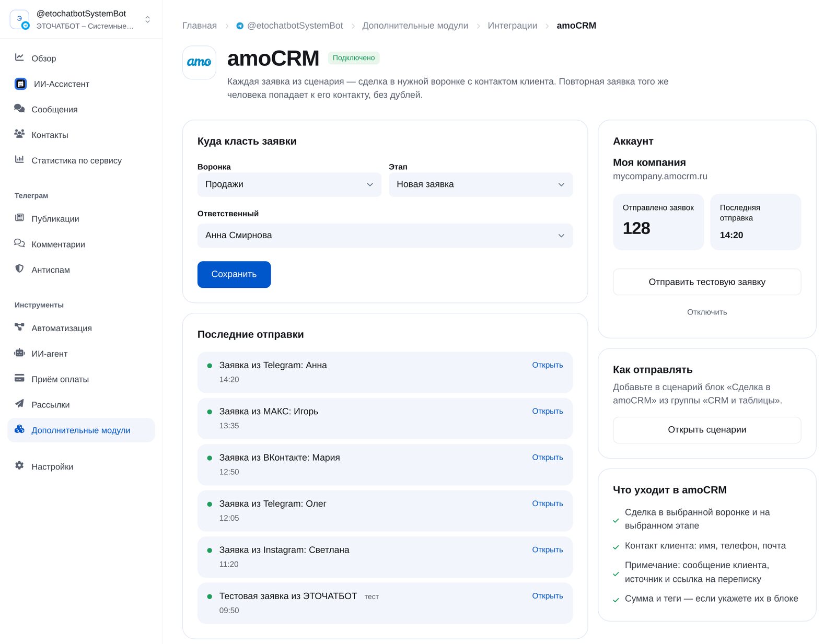Open the Воронка dropdown showing Продажи
This screenshot has height=644, width=836.
coord(289,184)
